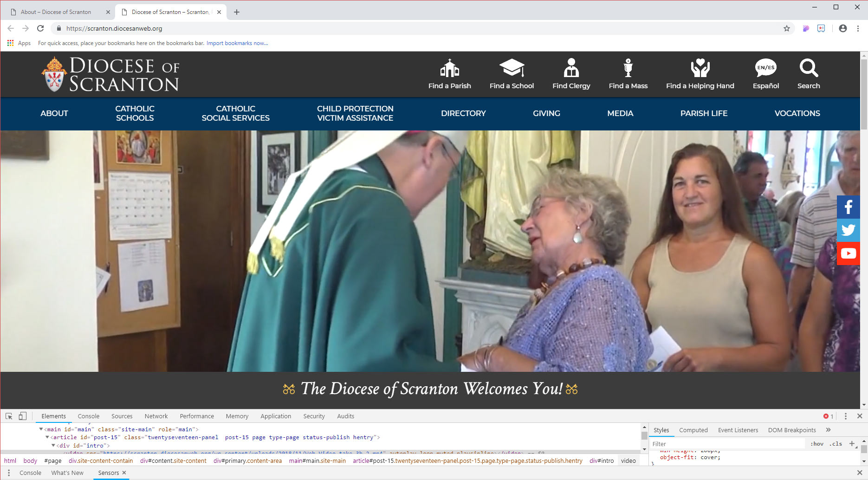Open the YouTube social sidebar icon
Viewport: 868px width, 480px height.
pyautogui.click(x=848, y=253)
